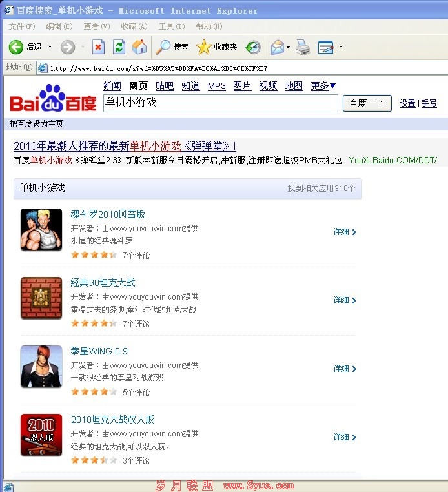Click the 把百度设为主页 link
This screenshot has width=448, height=492.
[36, 124]
